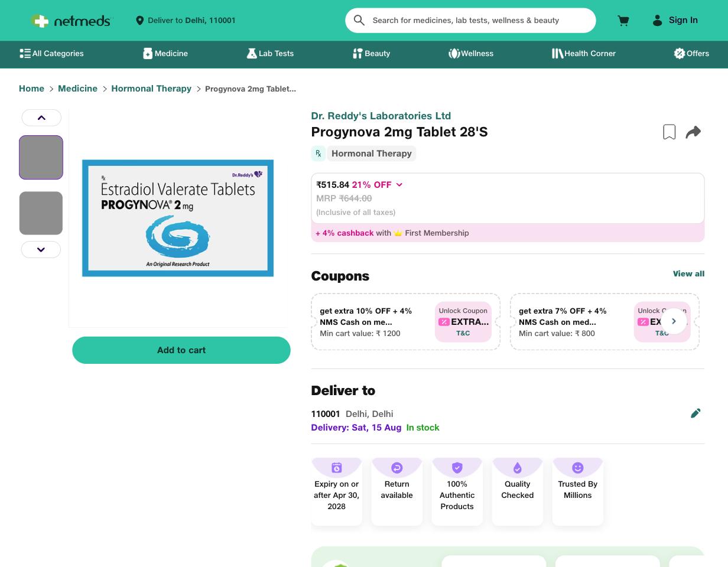This screenshot has width=728, height=567.
Task: Open All Categories menu
Action: click(x=51, y=54)
